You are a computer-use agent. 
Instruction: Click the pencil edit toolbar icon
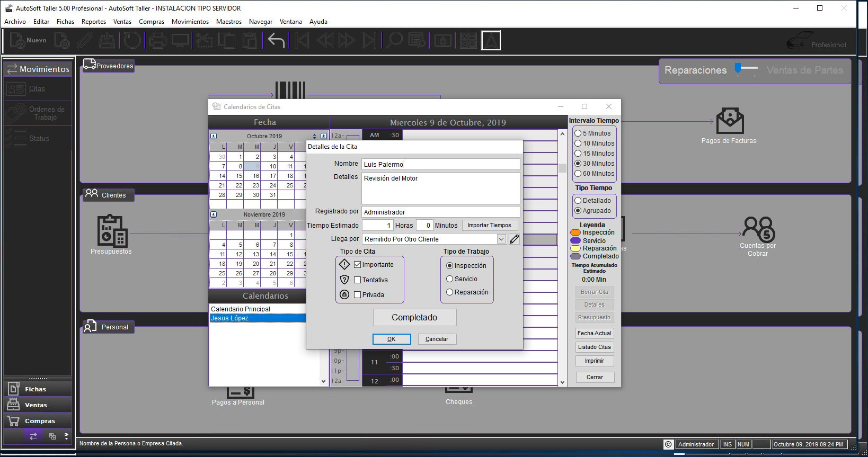[85, 40]
